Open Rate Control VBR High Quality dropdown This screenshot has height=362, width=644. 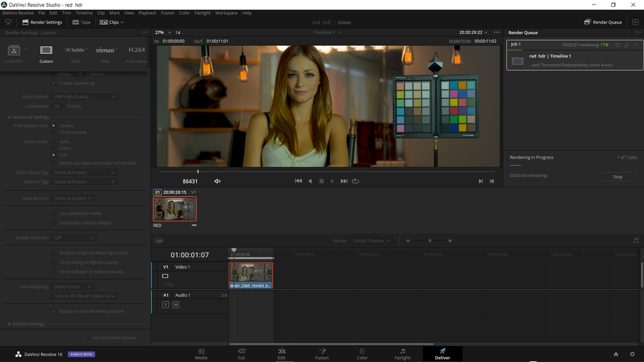point(85,97)
